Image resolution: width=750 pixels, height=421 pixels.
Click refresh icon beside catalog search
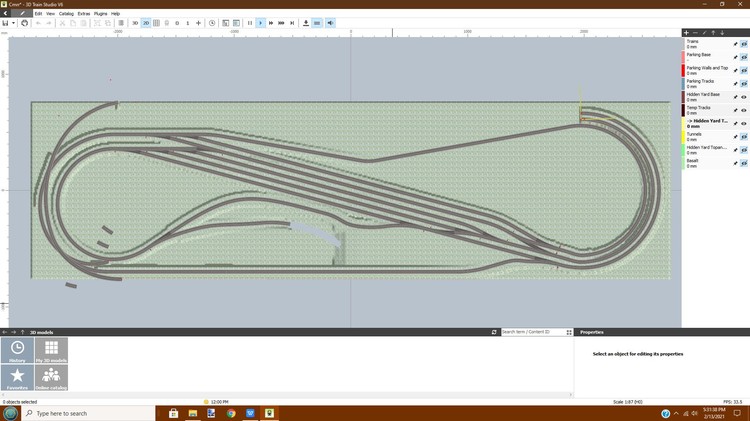pyautogui.click(x=494, y=332)
